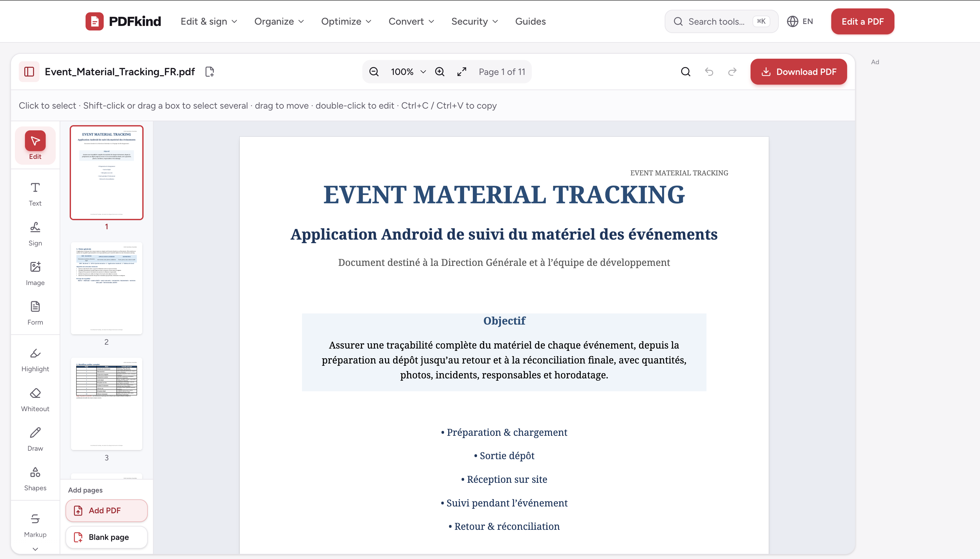Open the Shapes tool
The image size is (980, 559).
(35, 479)
